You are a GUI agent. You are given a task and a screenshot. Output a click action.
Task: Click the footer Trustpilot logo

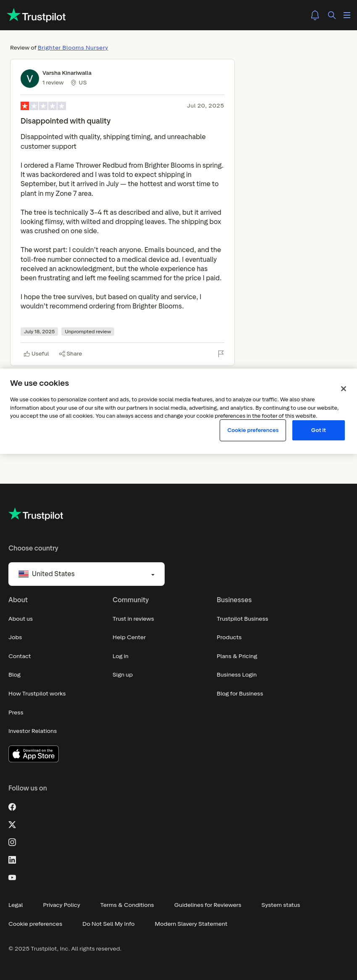click(x=36, y=514)
